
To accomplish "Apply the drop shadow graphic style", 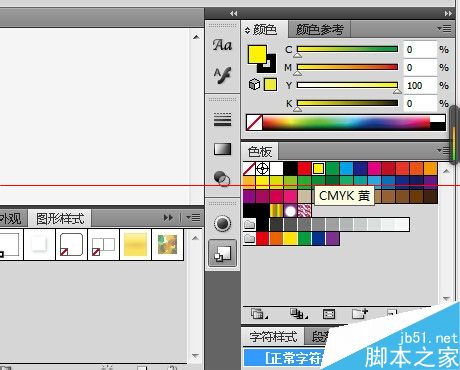I will click(39, 245).
